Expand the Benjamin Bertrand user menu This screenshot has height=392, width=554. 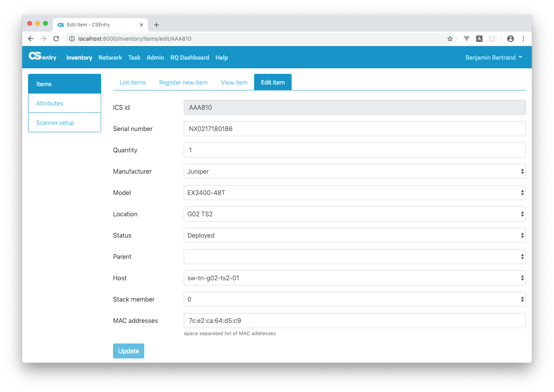click(x=494, y=58)
